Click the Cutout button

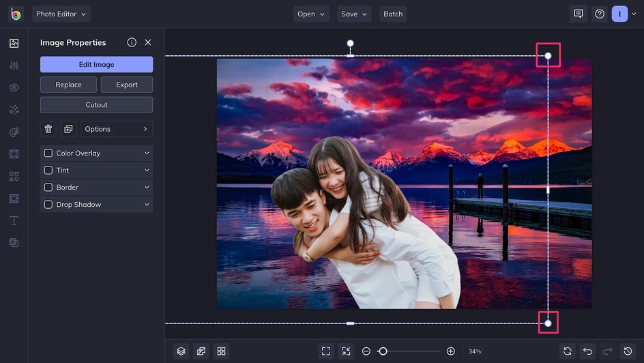[96, 105]
